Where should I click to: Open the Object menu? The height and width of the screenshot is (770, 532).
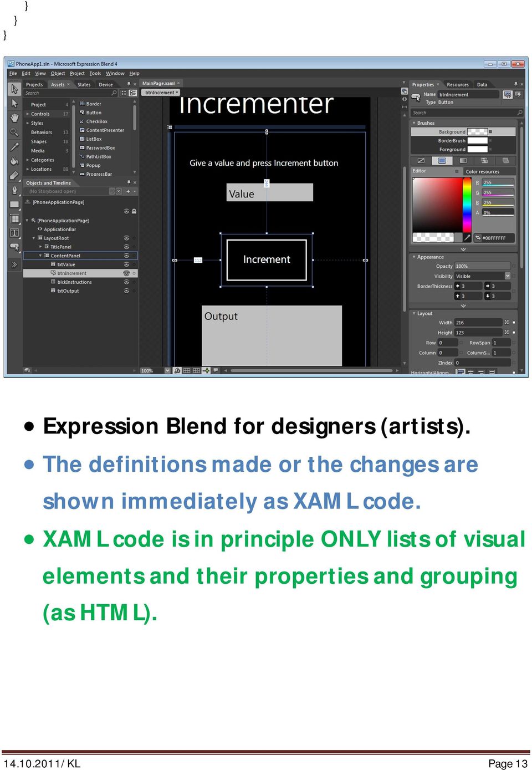pyautogui.click(x=58, y=73)
